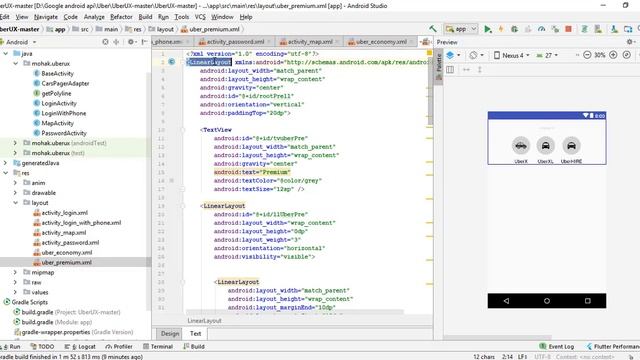Open the Refactor menu
This screenshot has height=360, width=640.
click(x=121, y=17)
